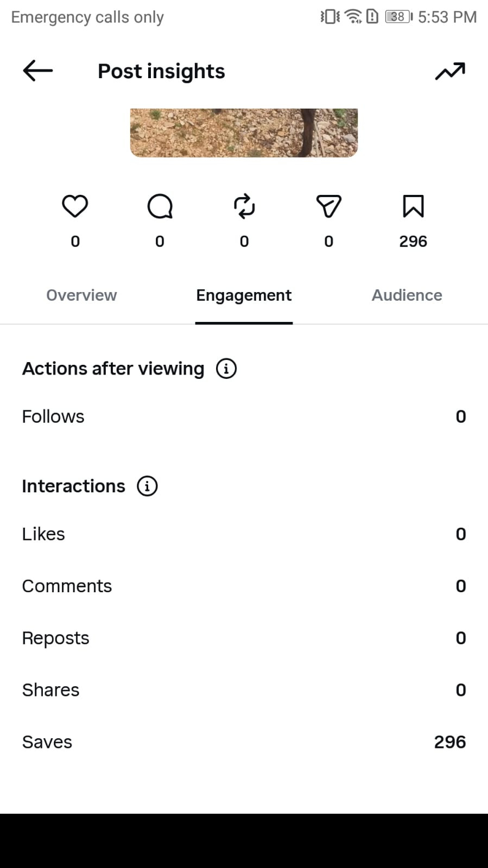Select the Likes row
This screenshot has height=868, width=488.
click(244, 534)
